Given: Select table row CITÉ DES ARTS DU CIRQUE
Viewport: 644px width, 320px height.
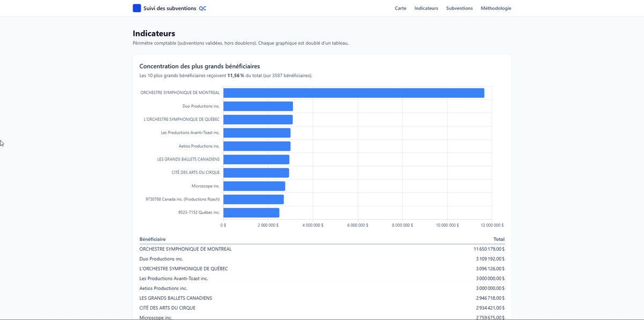Looking at the screenshot, I should click(322, 308).
